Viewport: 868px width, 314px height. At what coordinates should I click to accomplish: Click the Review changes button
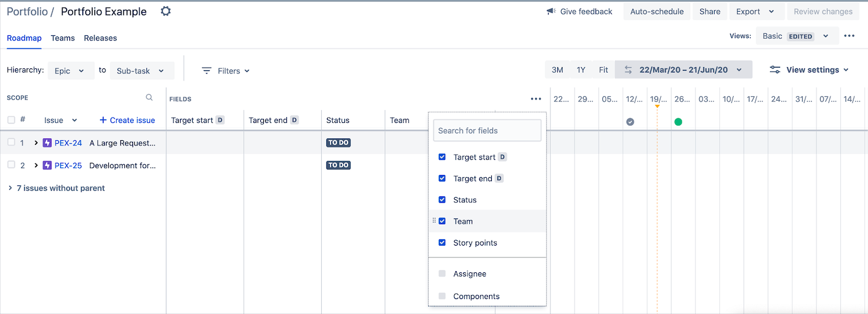(x=823, y=12)
